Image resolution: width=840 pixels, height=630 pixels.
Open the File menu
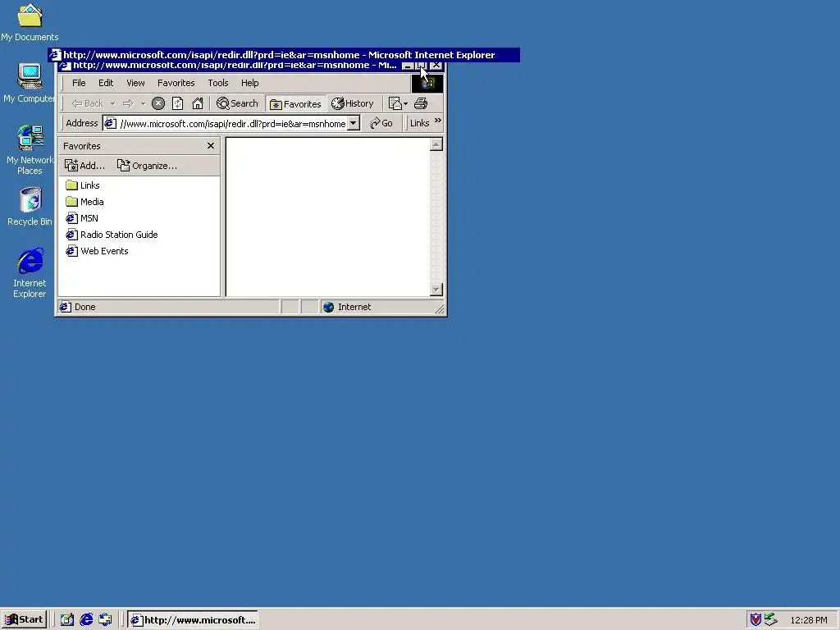coord(79,83)
